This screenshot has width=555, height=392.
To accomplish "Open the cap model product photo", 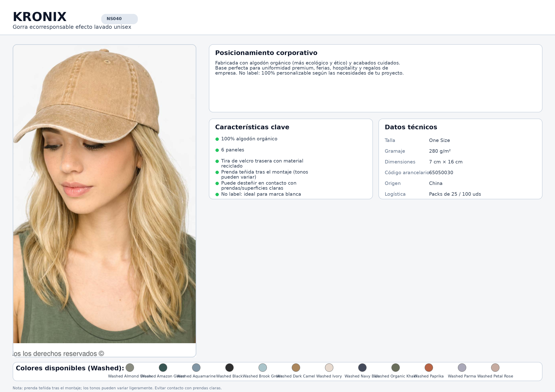I will point(104,193).
